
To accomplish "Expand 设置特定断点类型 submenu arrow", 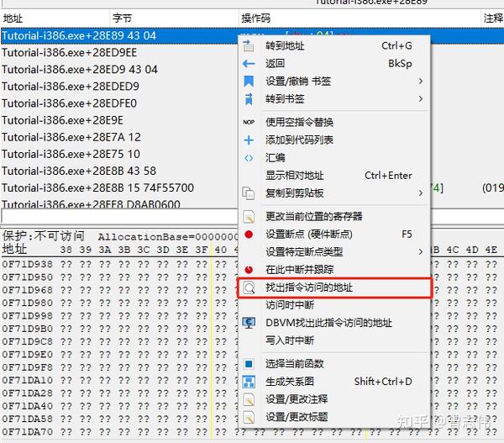I will (x=421, y=252).
